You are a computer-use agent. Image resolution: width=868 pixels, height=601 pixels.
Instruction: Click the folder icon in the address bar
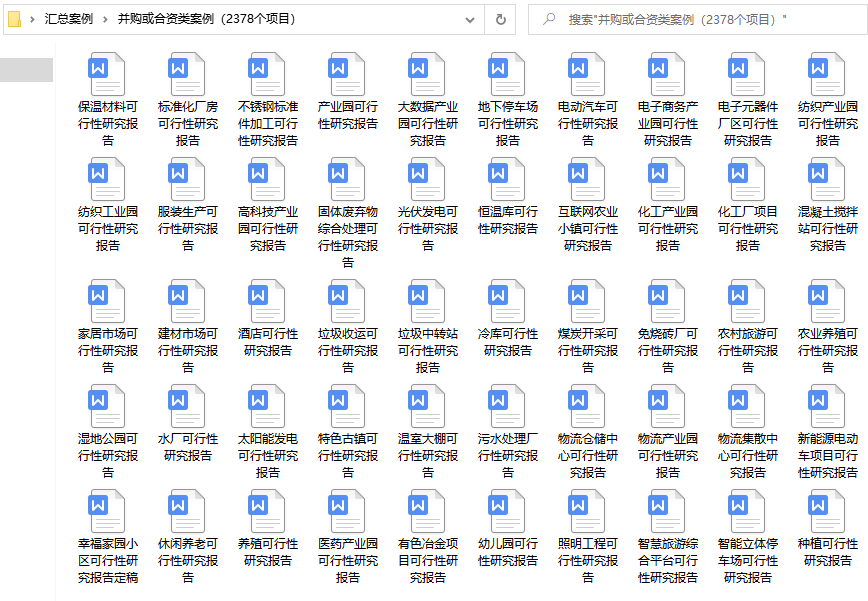click(x=15, y=19)
